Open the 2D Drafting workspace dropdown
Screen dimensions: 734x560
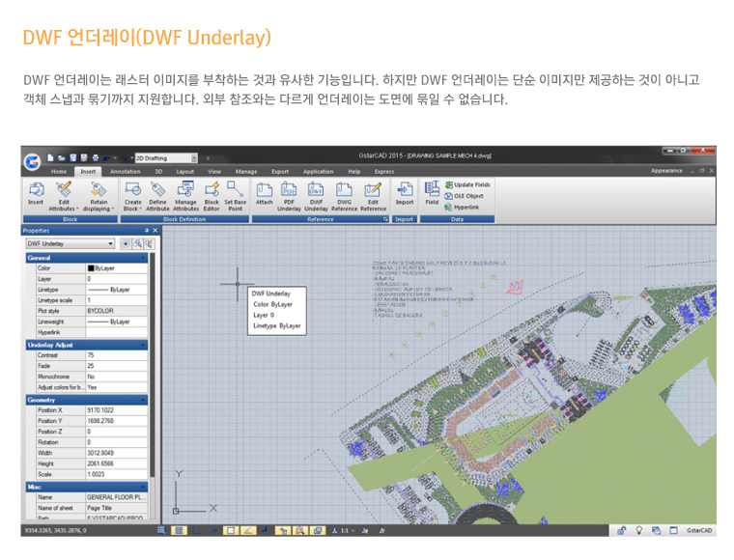coord(194,157)
